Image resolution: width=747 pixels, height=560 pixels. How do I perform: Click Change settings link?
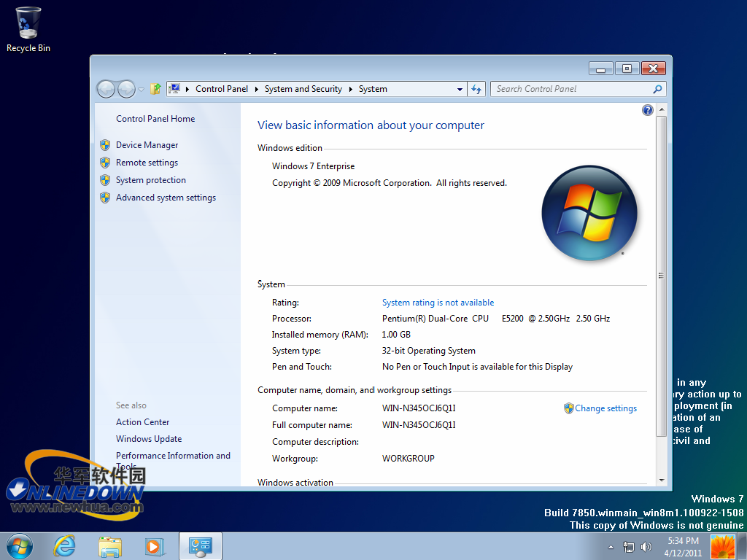tap(605, 408)
